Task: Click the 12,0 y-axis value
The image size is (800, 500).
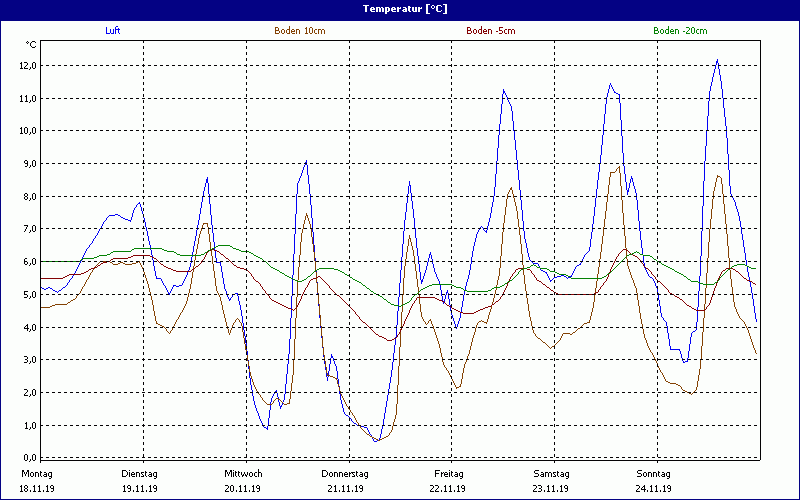Action: 27,65
